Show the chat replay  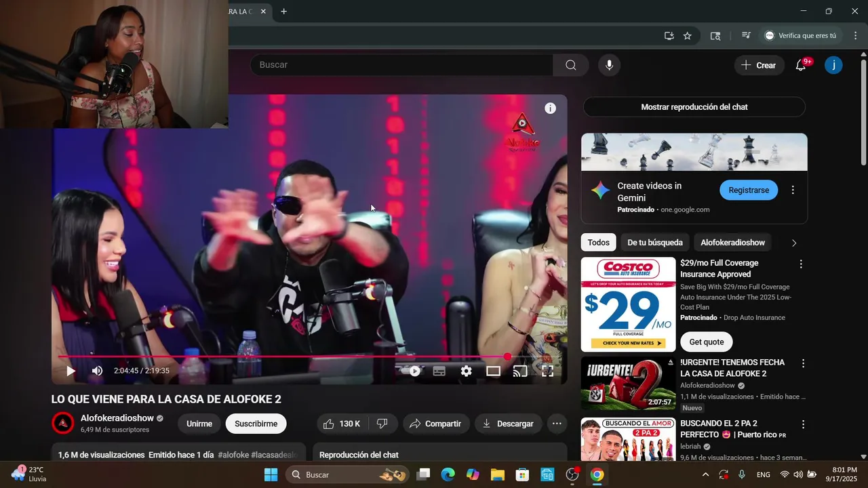[x=694, y=107]
